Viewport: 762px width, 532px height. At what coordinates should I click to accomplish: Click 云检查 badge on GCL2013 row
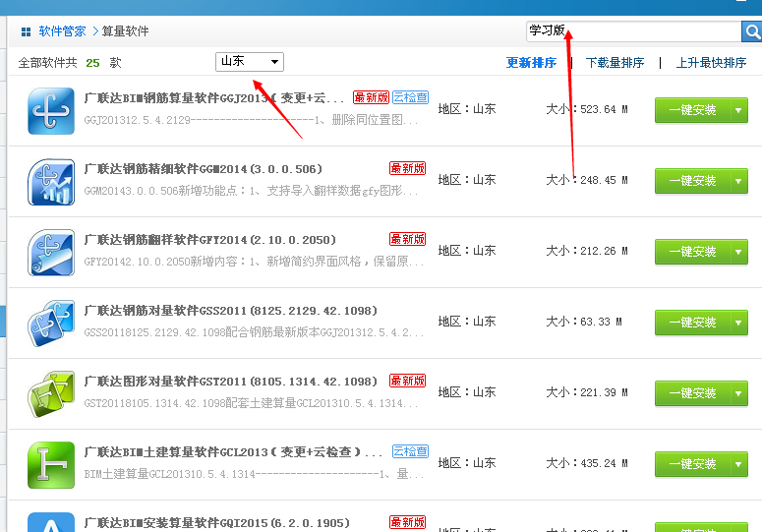pyautogui.click(x=410, y=451)
